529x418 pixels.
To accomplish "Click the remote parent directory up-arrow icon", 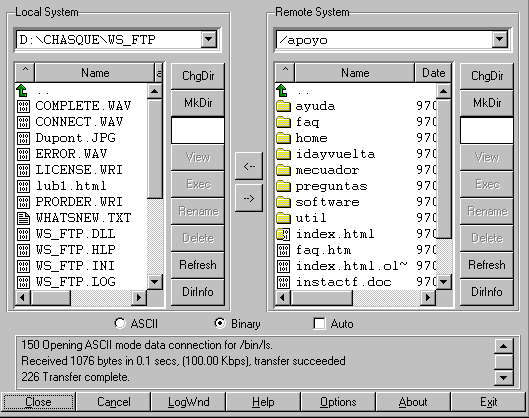I will 282,90.
